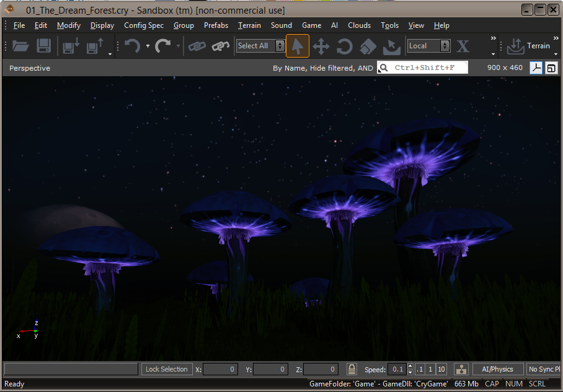Open the Local coordinate system dropdown
Viewport: 563px width, 392px height.
coord(445,46)
